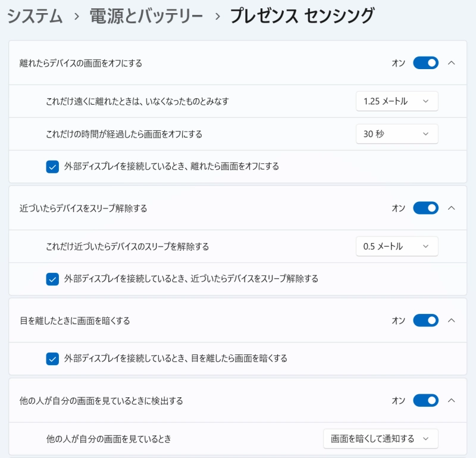476x458 pixels.
Task: Open the 1.25 メートル distance dropdown
Action: pyautogui.click(x=397, y=101)
